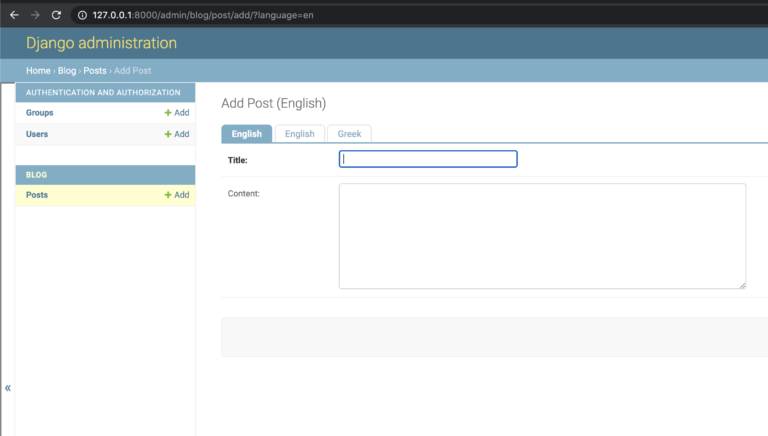
Task: Open Authentication and Authorization section header
Action: (103, 93)
